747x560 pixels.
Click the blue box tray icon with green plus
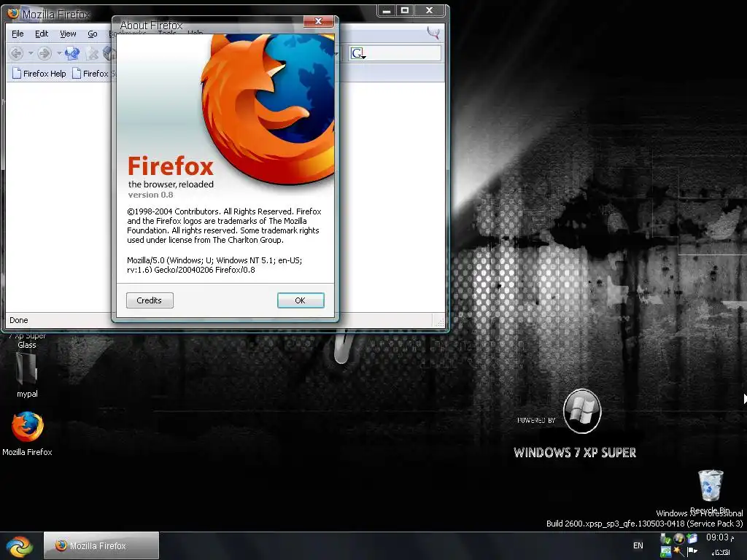692,539
